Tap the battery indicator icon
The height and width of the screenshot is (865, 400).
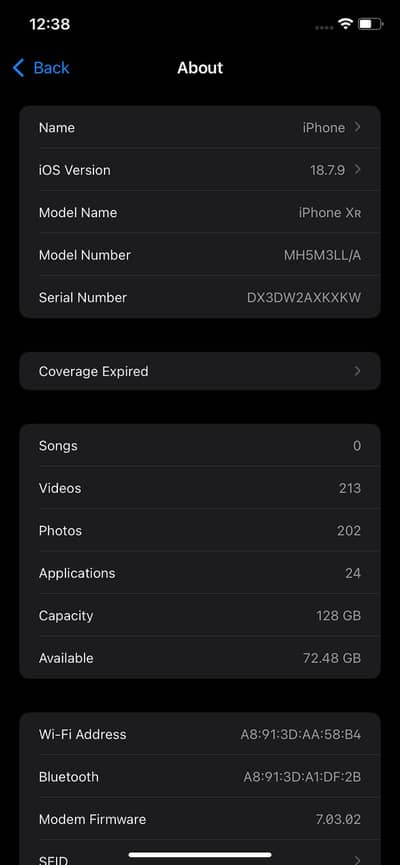pos(371,24)
